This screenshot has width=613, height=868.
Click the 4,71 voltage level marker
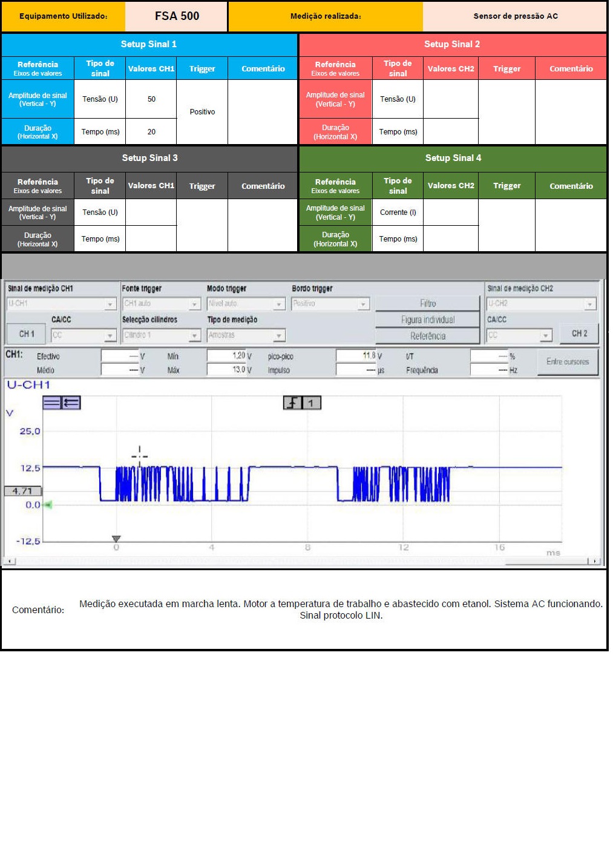point(22,491)
